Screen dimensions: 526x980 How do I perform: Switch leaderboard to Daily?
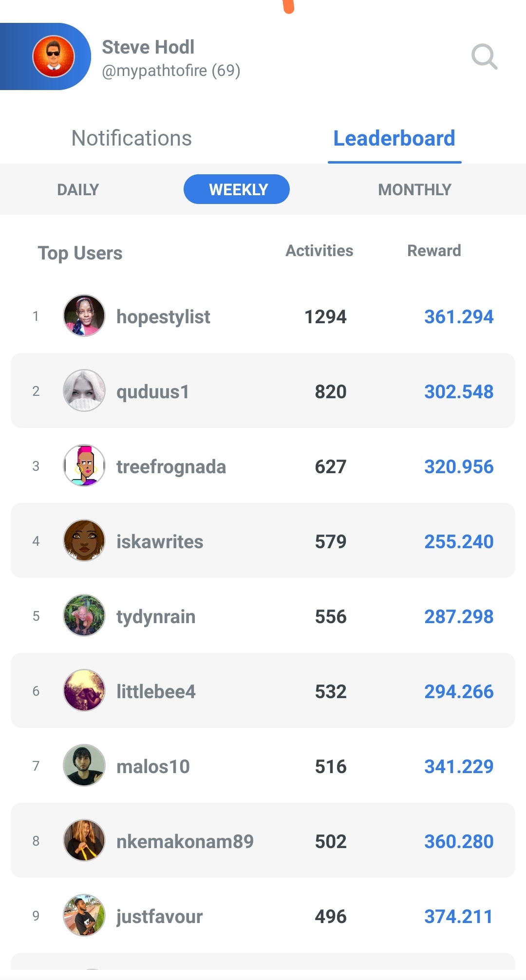tap(78, 189)
